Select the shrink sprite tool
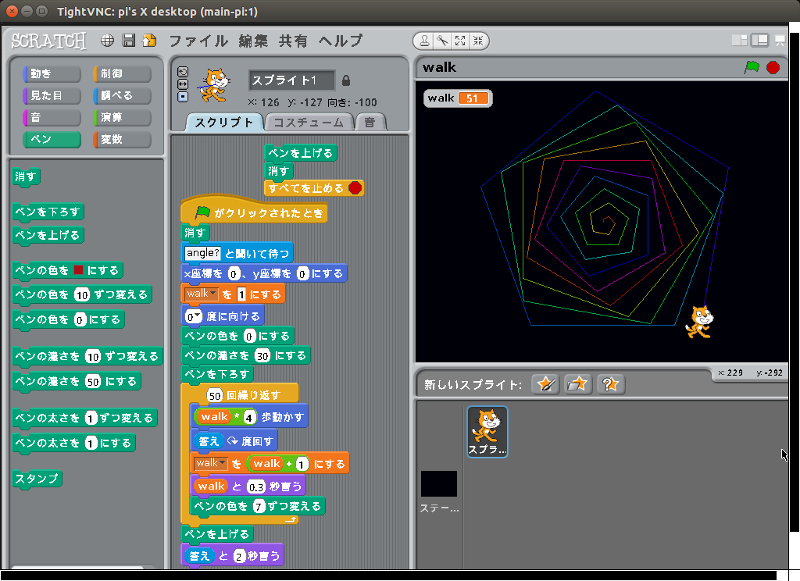800x581 pixels. click(478, 41)
